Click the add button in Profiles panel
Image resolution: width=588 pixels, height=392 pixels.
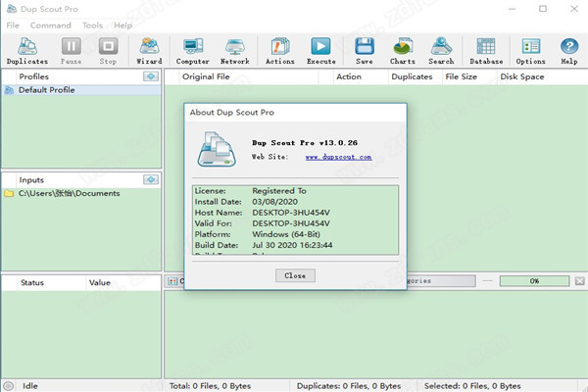click(150, 76)
